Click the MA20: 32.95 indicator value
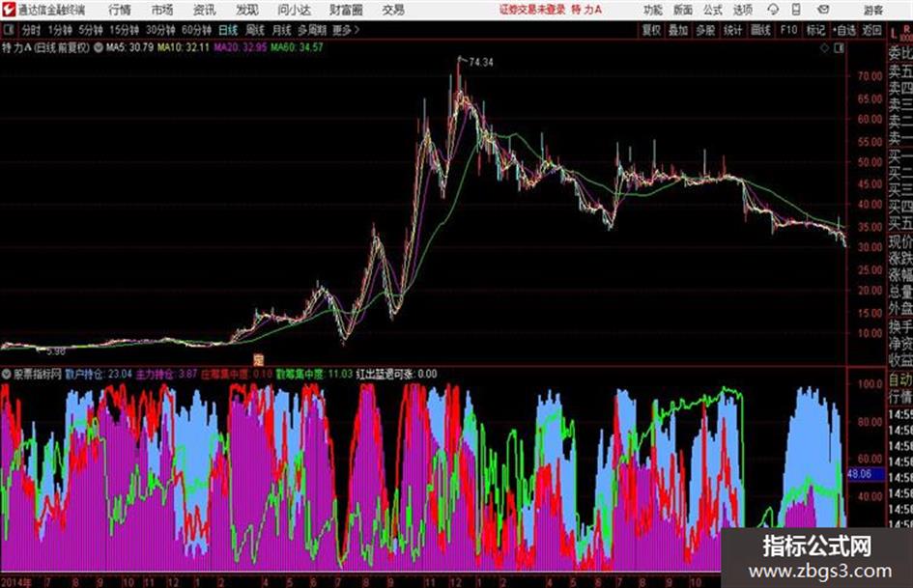The height and width of the screenshot is (588, 913). [x=240, y=47]
